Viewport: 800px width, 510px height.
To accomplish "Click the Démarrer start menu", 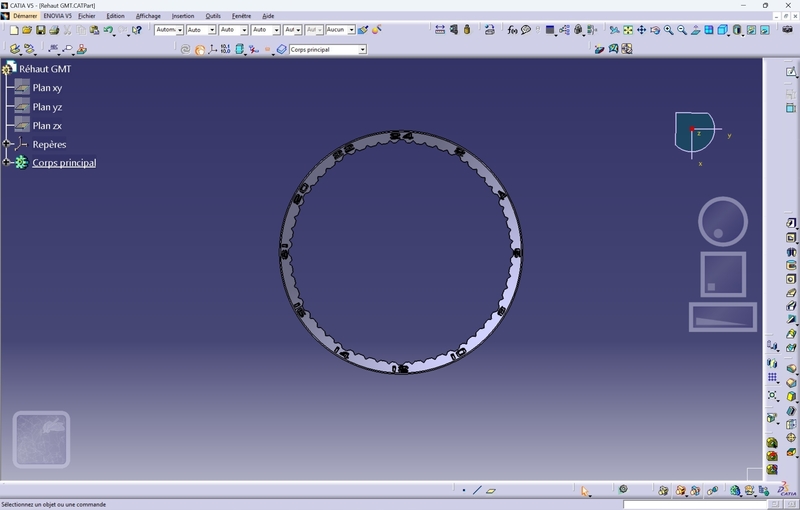I will click(x=25, y=16).
